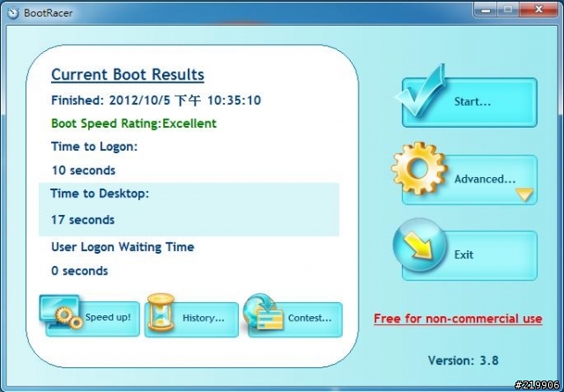The height and width of the screenshot is (392, 564).
Task: Click the Time to Logon label
Action: tap(94, 147)
